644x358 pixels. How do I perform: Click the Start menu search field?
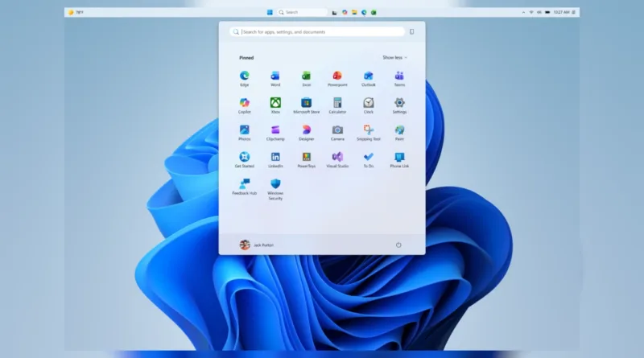click(x=317, y=31)
